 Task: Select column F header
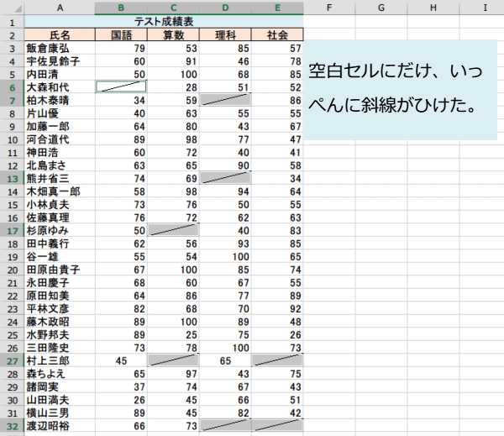pyautogui.click(x=329, y=8)
